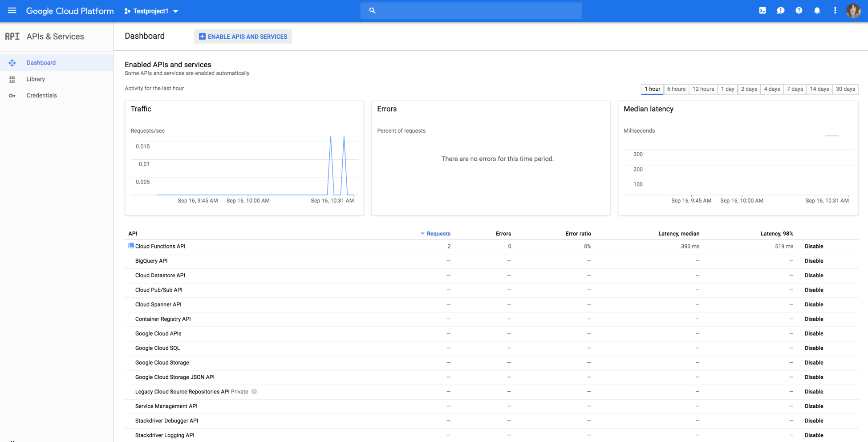The height and width of the screenshot is (442, 868).
Task: Click the search bar magnifier icon
Action: click(x=372, y=11)
